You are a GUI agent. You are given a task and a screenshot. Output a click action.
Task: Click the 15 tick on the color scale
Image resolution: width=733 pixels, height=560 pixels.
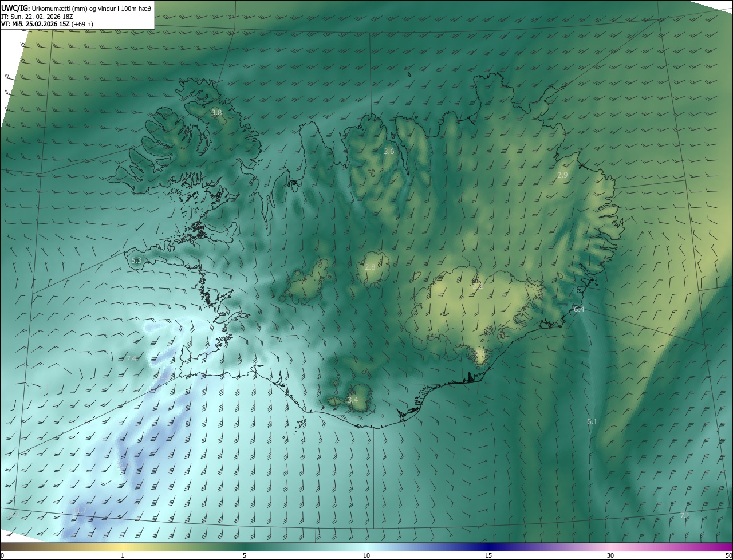click(x=488, y=555)
